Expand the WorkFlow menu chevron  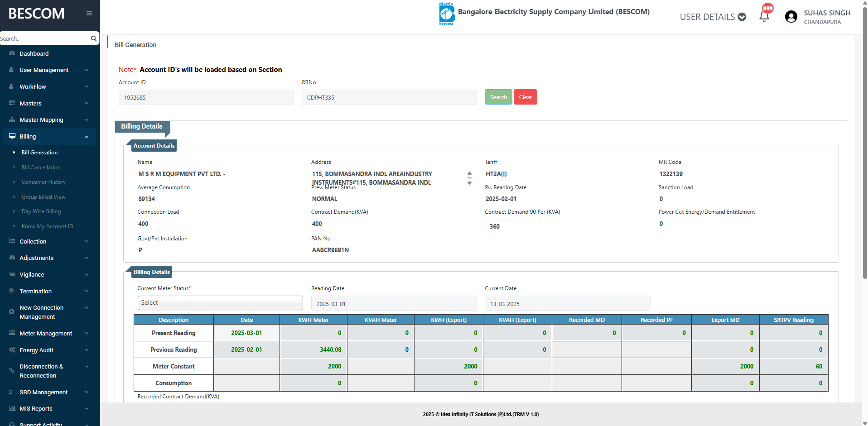[87, 86]
